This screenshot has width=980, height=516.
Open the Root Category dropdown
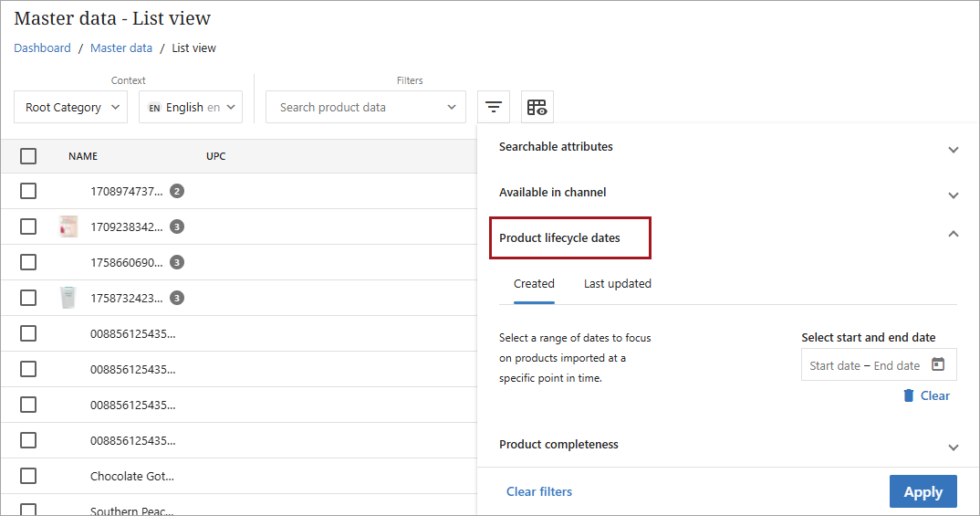tap(70, 107)
